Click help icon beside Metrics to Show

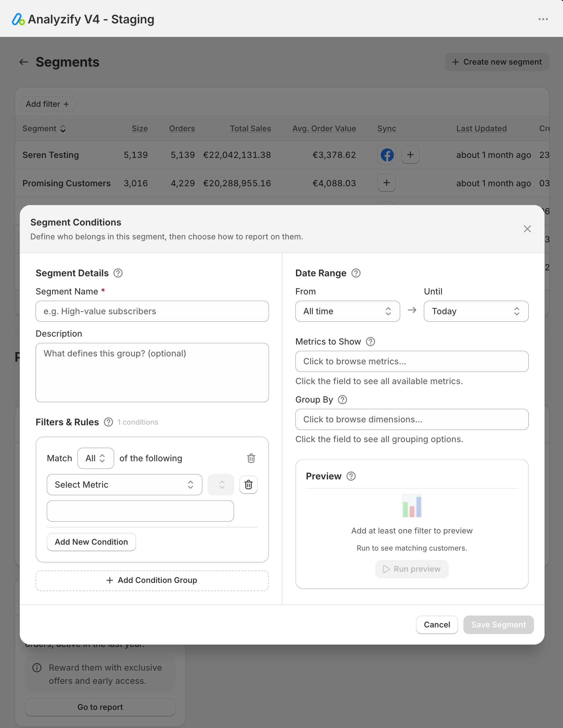(370, 342)
